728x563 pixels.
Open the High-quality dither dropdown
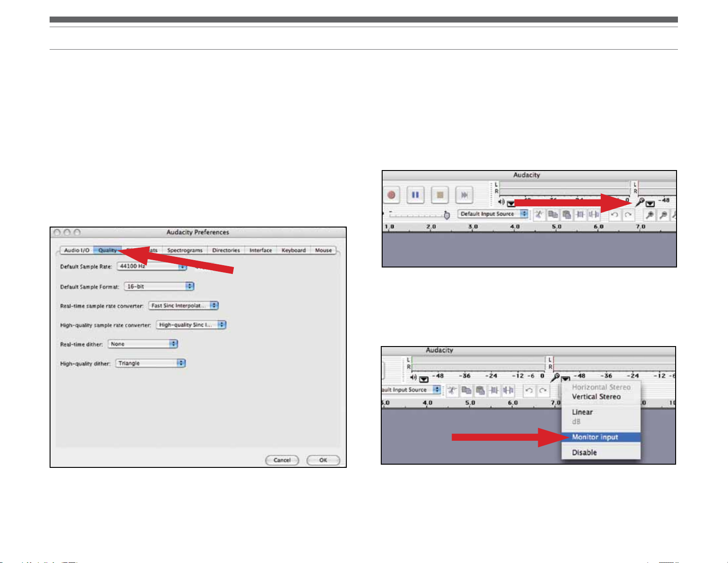[151, 363]
